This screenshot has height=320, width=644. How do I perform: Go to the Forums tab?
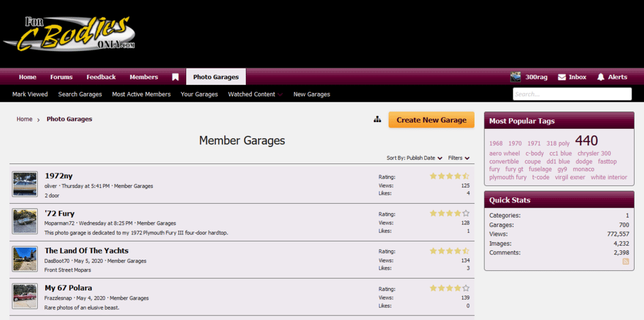(x=61, y=77)
